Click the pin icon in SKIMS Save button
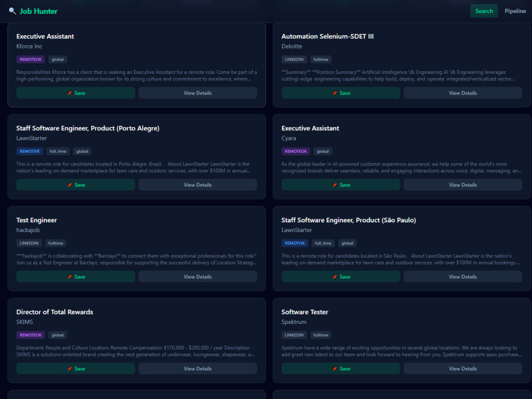The image size is (532, 399). 70,369
